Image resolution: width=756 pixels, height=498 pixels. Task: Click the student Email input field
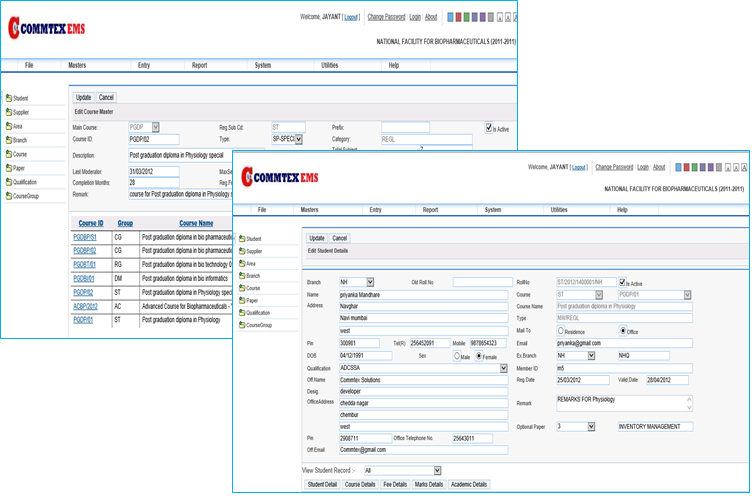(623, 343)
